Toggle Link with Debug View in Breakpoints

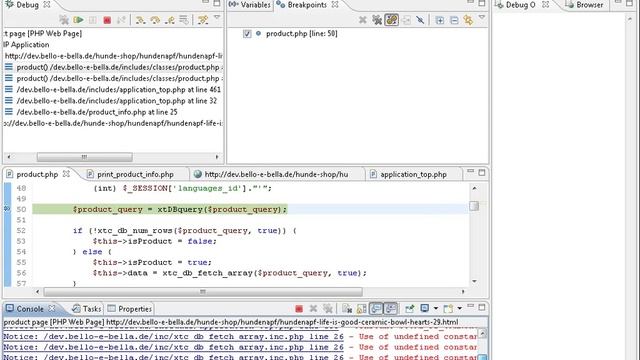pos(468,20)
